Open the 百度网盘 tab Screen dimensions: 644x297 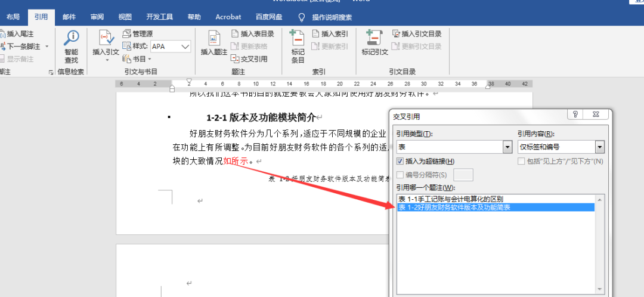269,17
